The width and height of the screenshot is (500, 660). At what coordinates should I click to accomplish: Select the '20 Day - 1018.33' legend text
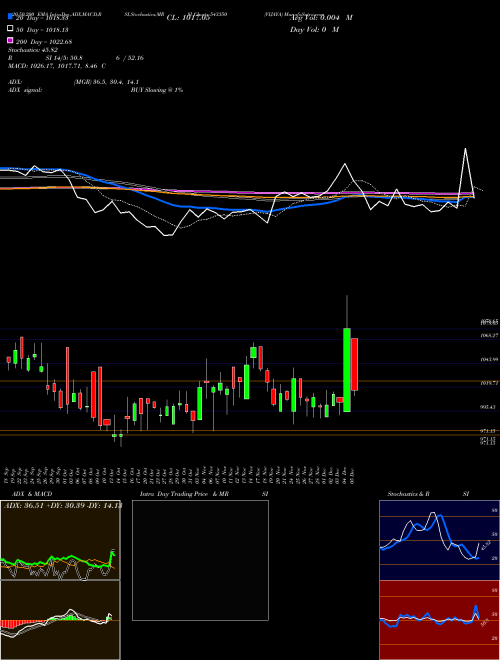pos(42,18)
